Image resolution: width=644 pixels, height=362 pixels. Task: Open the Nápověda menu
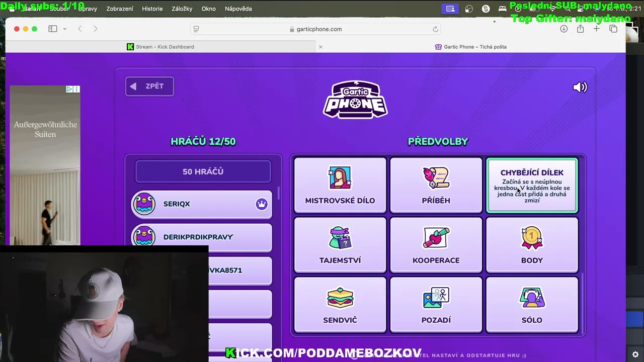(238, 9)
